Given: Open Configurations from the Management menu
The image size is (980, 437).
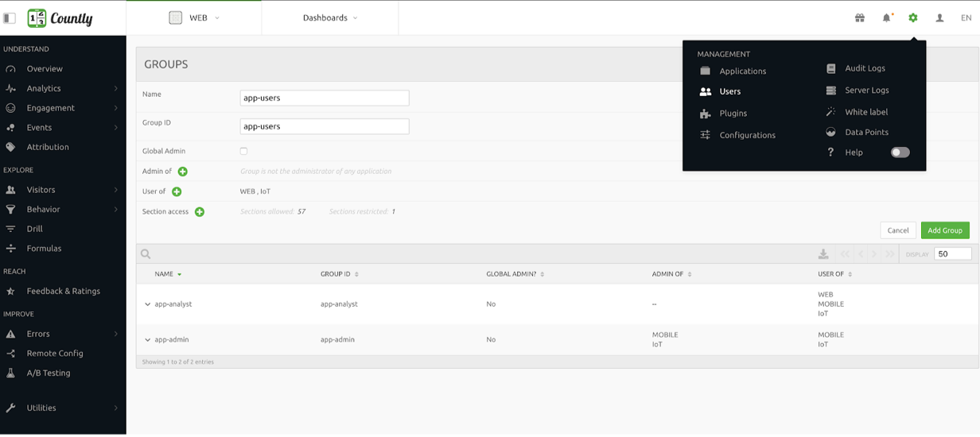Looking at the screenshot, I should [748, 135].
